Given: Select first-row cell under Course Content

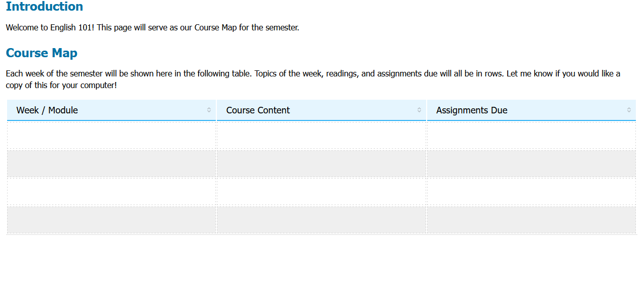Looking at the screenshot, I should click(321, 135).
